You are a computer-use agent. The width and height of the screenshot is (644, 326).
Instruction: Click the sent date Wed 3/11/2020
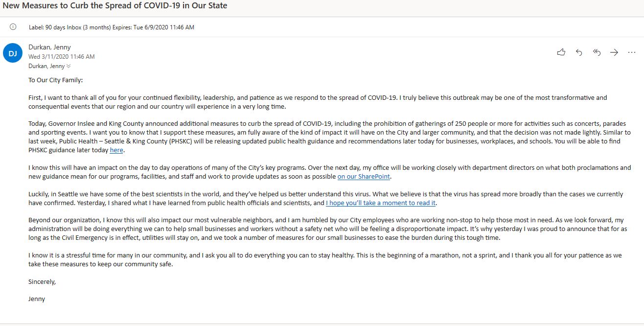coord(61,57)
